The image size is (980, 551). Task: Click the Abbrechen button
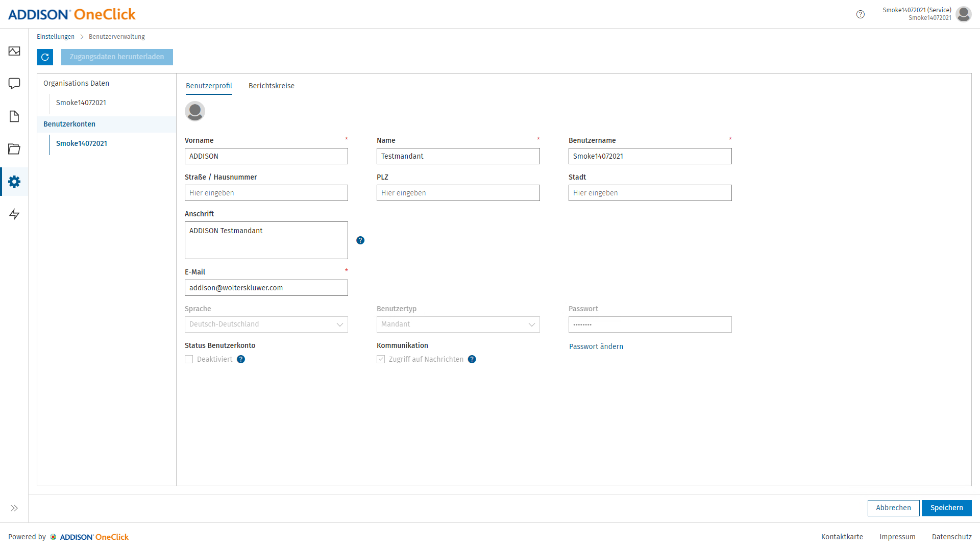point(894,508)
